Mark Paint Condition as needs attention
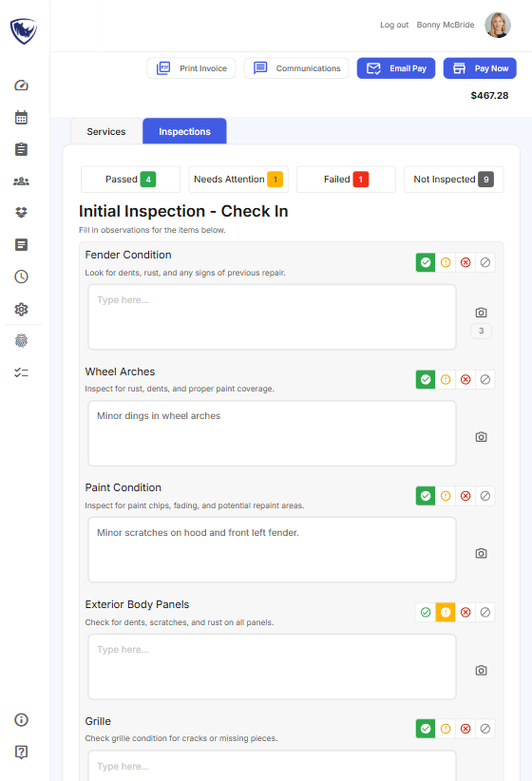The height and width of the screenshot is (781, 532). (x=446, y=496)
